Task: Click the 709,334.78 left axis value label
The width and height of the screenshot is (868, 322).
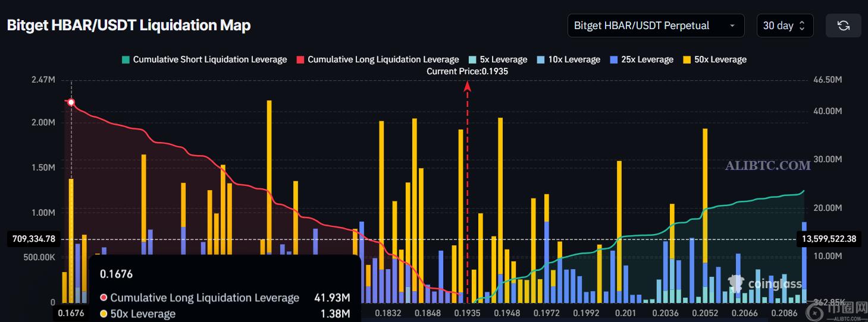Action: [x=33, y=239]
